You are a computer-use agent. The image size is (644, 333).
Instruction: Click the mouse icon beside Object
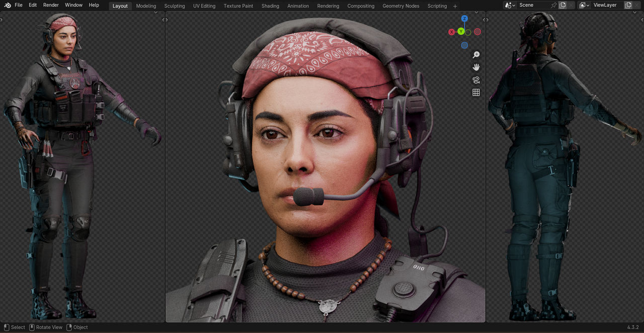point(69,327)
